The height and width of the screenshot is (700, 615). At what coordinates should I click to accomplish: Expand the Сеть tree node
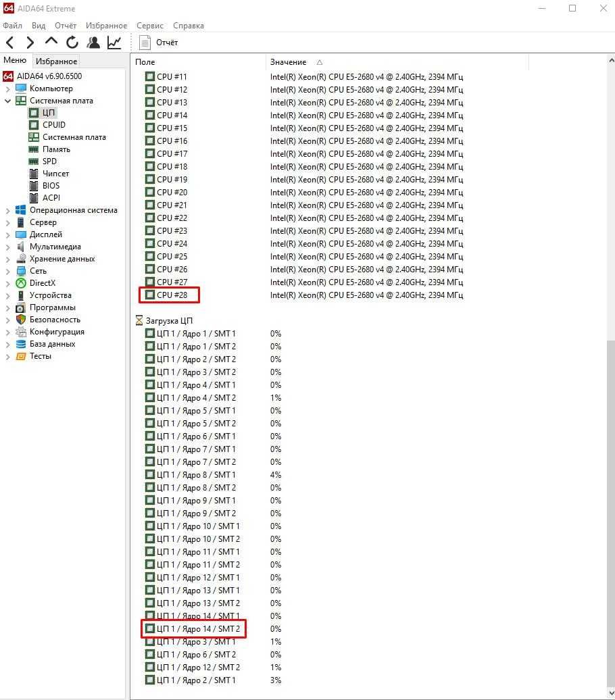click(7, 271)
